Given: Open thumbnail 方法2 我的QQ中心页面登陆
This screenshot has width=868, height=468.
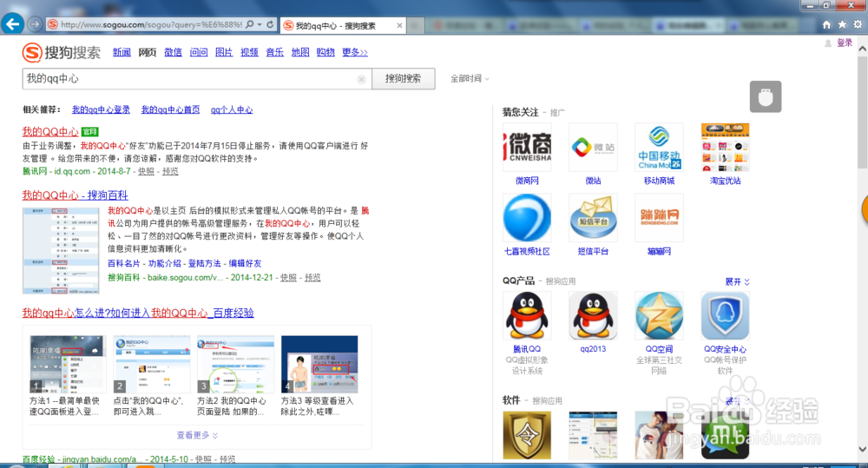Looking at the screenshot, I should 236,365.
